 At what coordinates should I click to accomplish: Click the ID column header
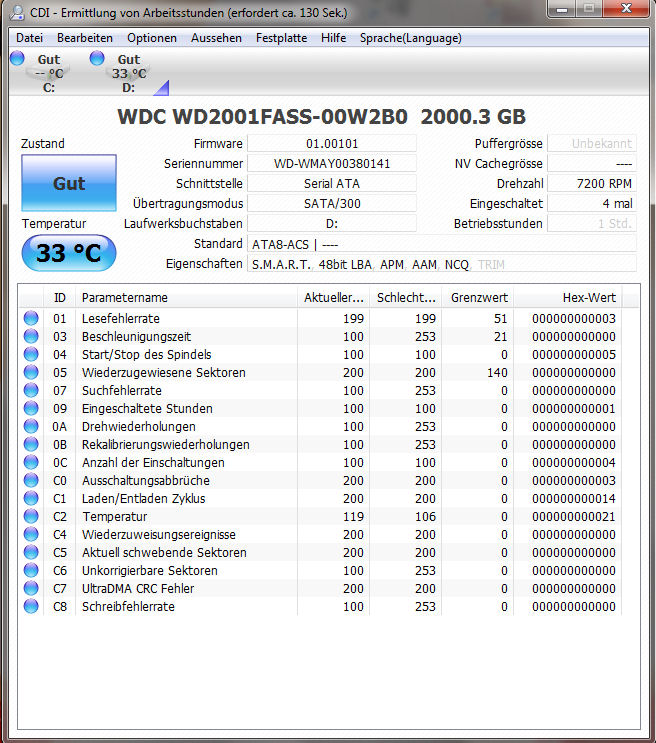[60, 298]
